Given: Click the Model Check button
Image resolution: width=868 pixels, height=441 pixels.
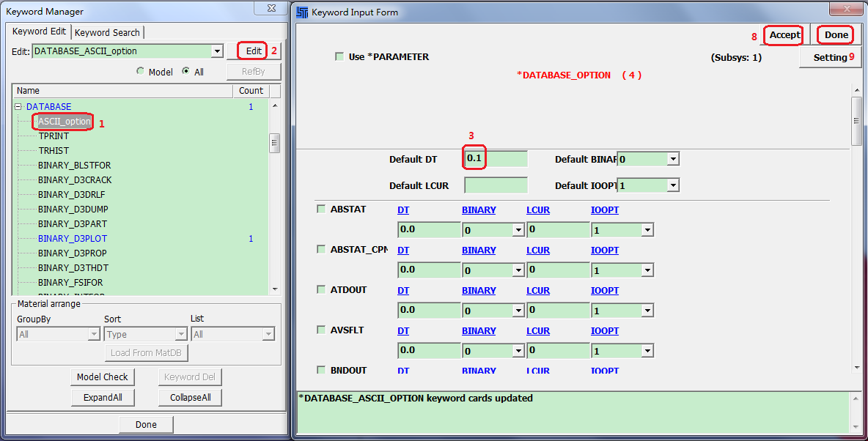Looking at the screenshot, I should coord(103,377).
